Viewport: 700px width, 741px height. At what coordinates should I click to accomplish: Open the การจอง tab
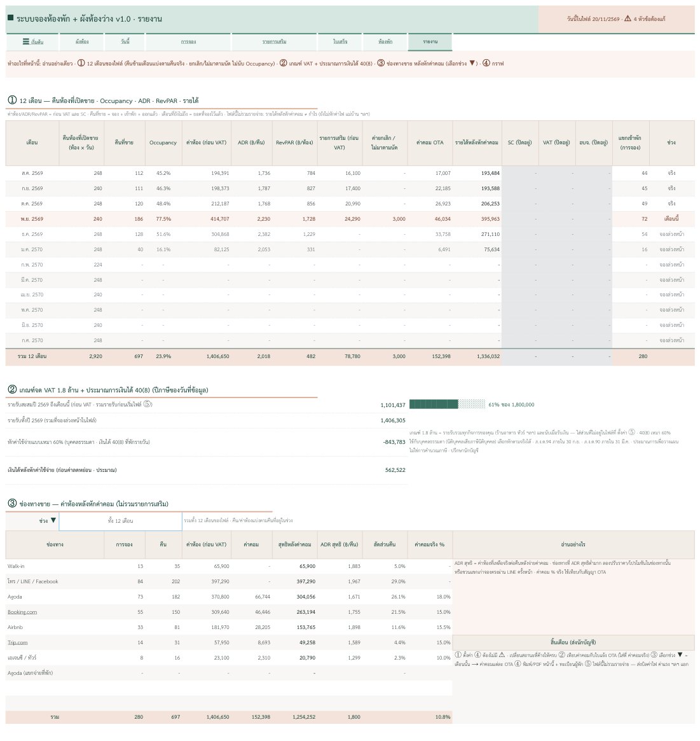tap(188, 41)
